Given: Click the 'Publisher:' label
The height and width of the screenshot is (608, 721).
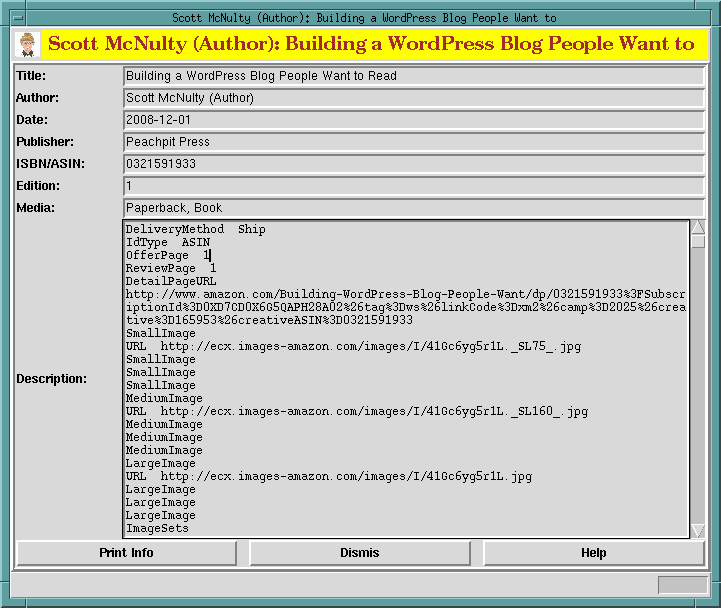Looking at the screenshot, I should pos(45,142).
